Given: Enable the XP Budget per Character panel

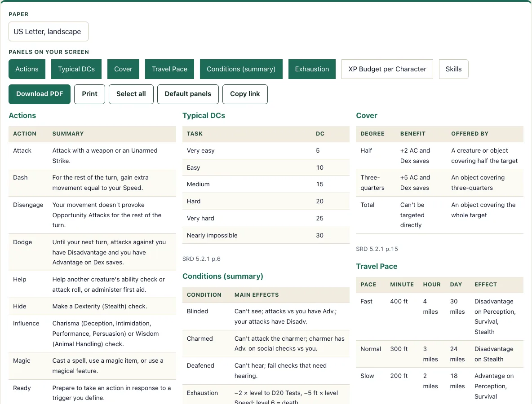Looking at the screenshot, I should [x=387, y=69].
